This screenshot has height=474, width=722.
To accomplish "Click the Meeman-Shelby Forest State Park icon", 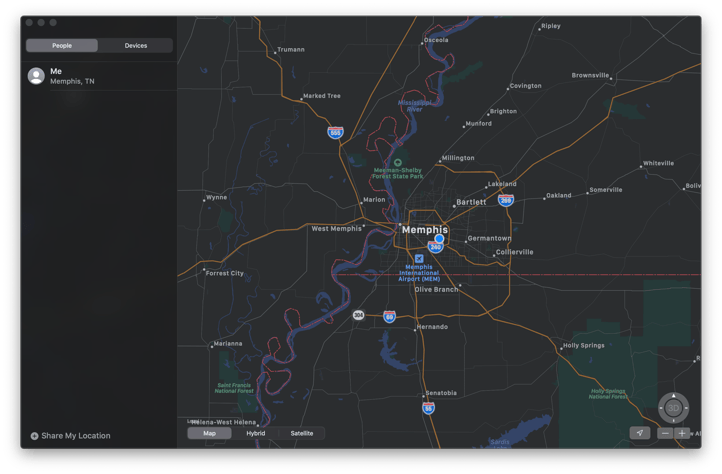I will [398, 163].
